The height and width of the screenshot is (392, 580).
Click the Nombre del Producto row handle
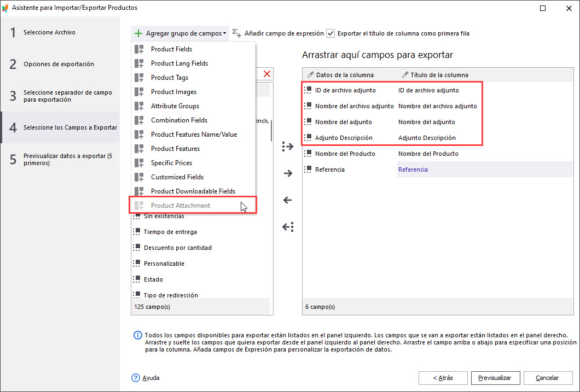(x=308, y=153)
